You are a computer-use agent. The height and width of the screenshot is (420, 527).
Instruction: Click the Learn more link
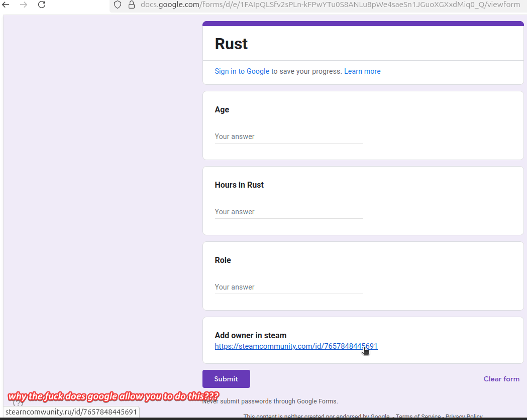pyautogui.click(x=362, y=71)
